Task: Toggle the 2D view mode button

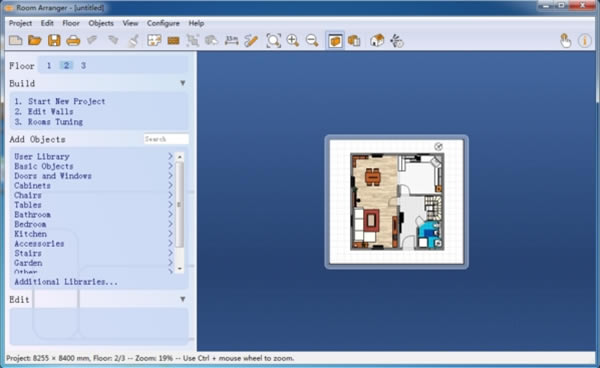Action: [x=335, y=40]
